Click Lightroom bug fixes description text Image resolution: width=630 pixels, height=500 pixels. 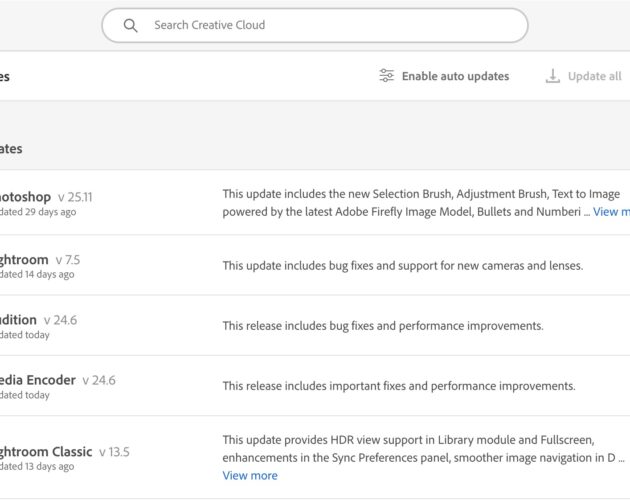(x=403, y=266)
